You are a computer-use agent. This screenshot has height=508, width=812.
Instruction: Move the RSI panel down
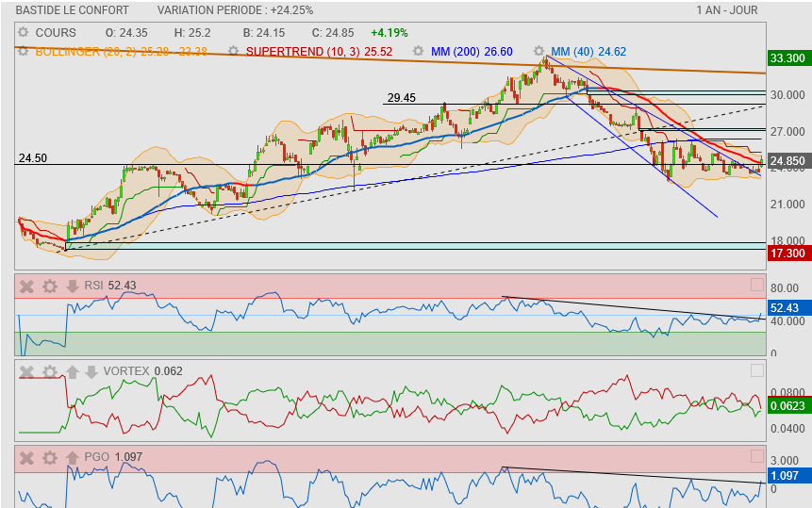click(72, 286)
